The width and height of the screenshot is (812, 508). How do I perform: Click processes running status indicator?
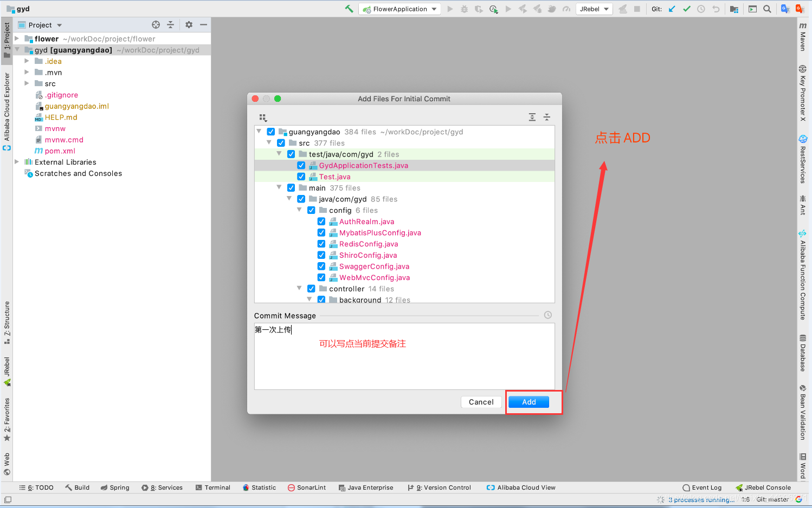pyautogui.click(x=701, y=499)
